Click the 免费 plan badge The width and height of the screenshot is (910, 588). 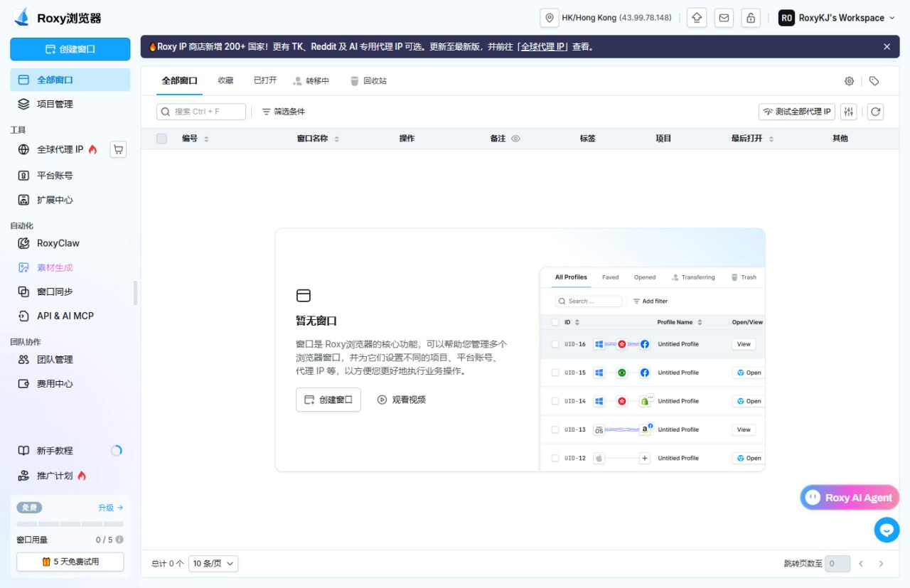coord(29,508)
